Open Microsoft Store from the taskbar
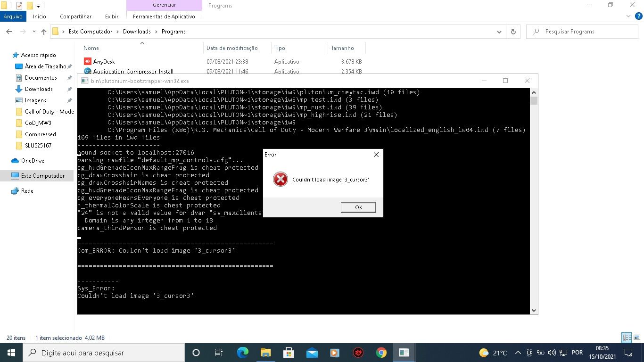Image resolution: width=644 pixels, height=362 pixels. (289, 353)
